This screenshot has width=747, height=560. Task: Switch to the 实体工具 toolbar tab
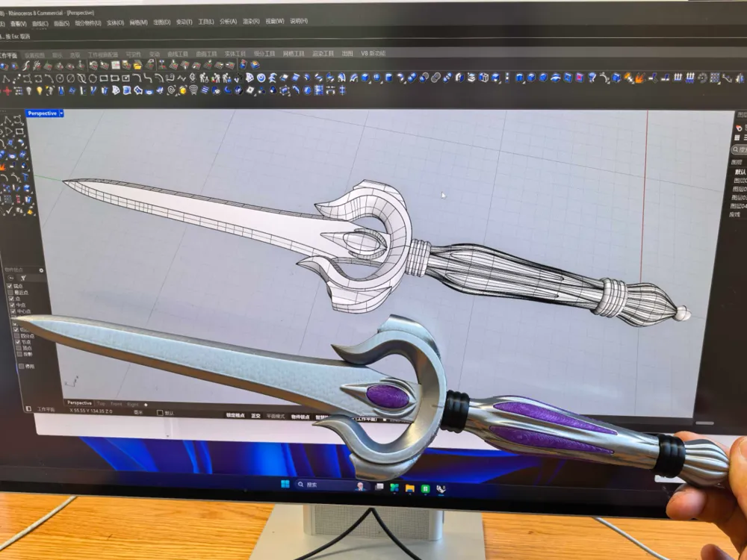pos(235,54)
